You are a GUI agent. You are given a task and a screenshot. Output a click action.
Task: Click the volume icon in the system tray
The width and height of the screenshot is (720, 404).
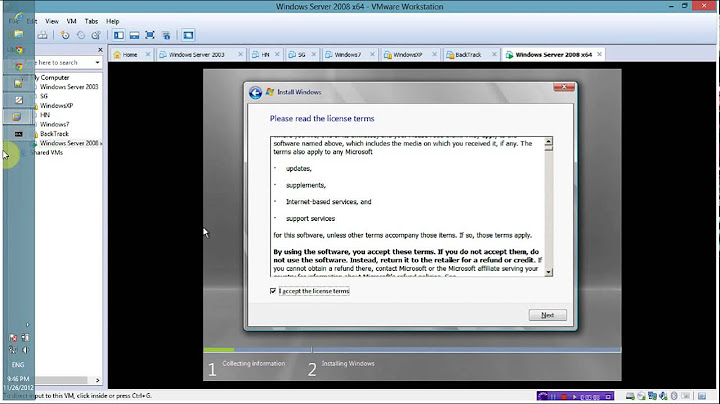(25, 350)
